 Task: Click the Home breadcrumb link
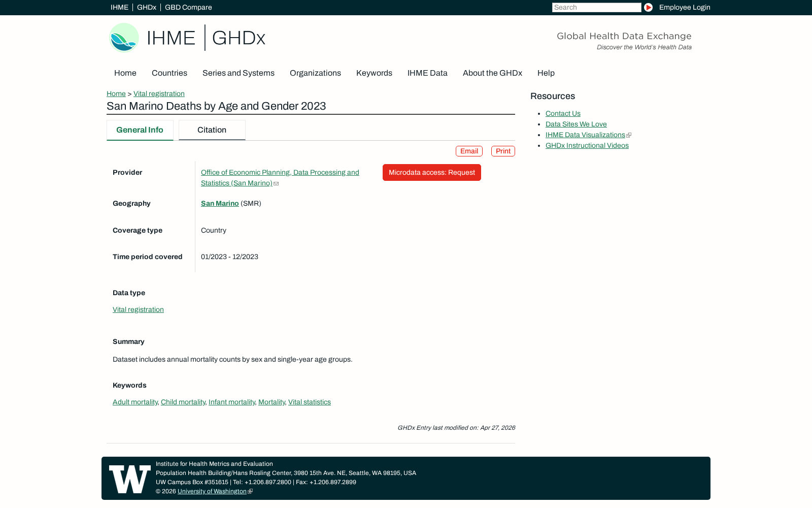coord(116,93)
